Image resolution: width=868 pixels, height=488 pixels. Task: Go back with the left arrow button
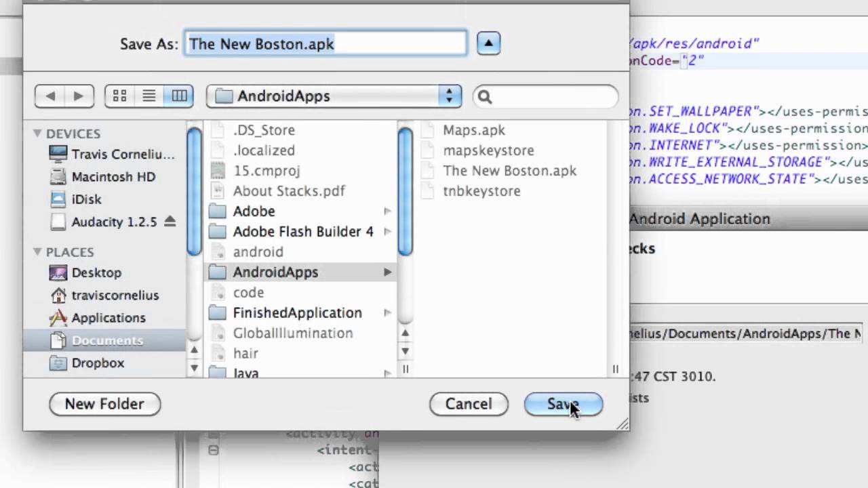point(50,96)
